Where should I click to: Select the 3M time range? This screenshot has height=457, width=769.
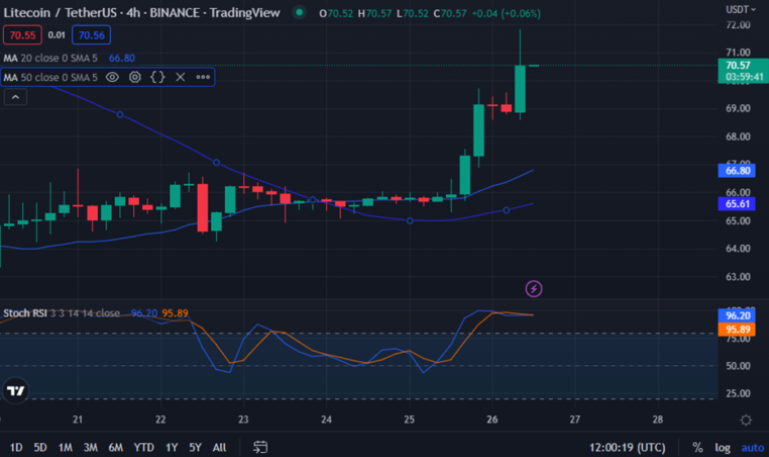tap(90, 447)
